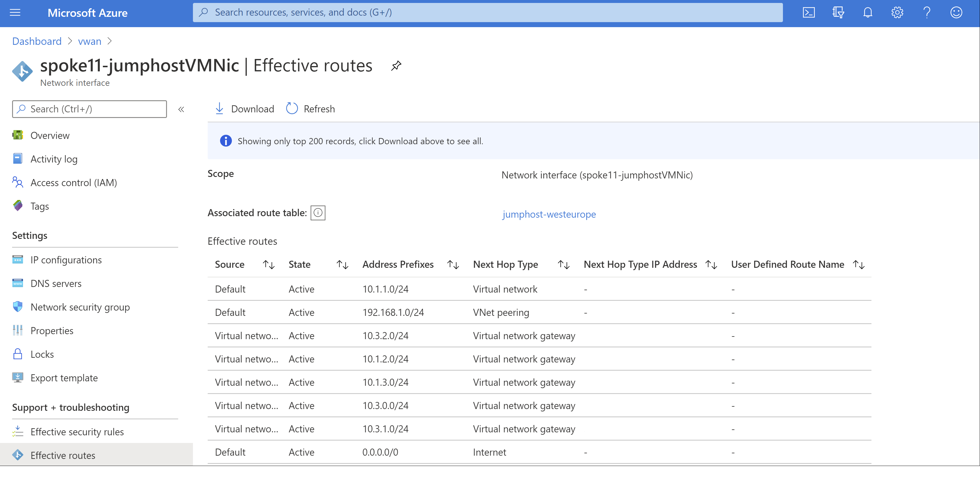Open the jumphost-westeurope route table link

pyautogui.click(x=549, y=214)
